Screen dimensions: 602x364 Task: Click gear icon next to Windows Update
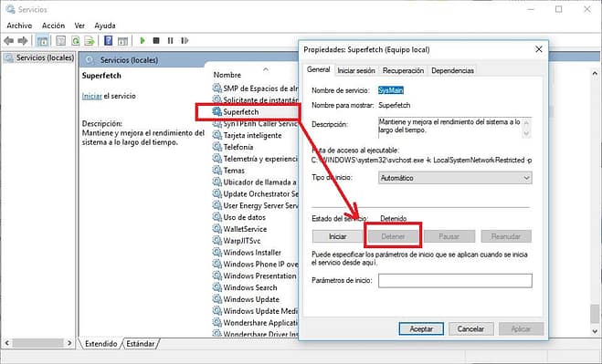[217, 299]
